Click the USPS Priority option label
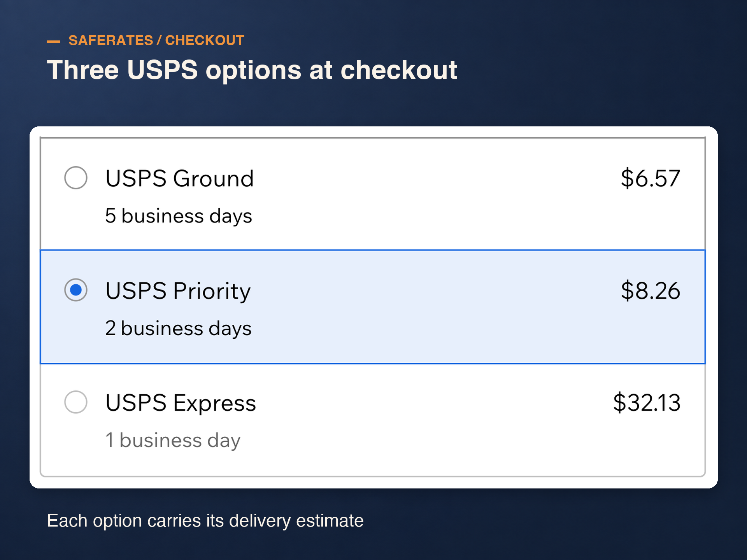This screenshot has height=560, width=747. pyautogui.click(x=178, y=292)
